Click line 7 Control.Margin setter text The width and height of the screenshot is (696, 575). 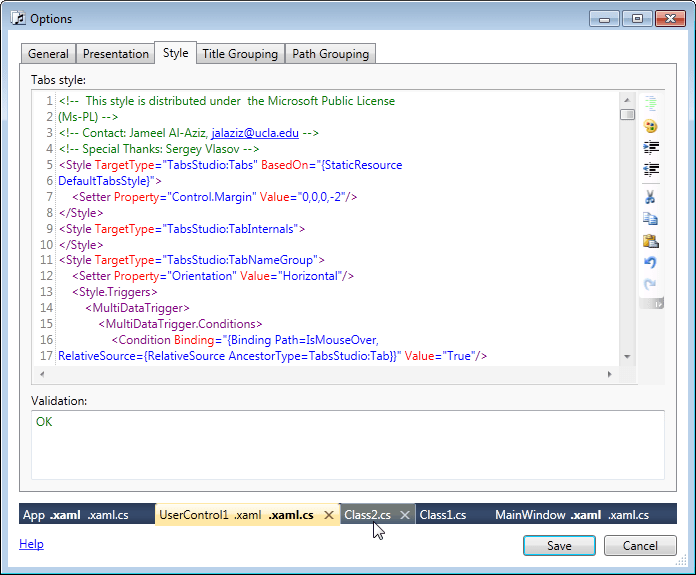pos(214,197)
